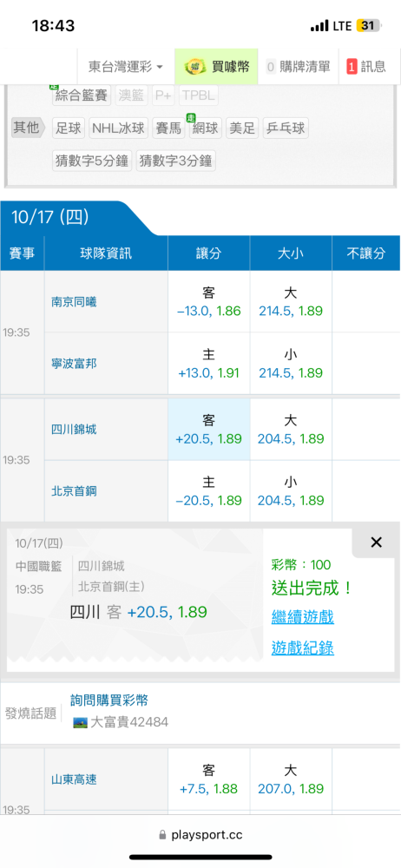401x868 pixels.
Task: Pick 南京同曦 客 -13.0 spread
Action: click(209, 302)
